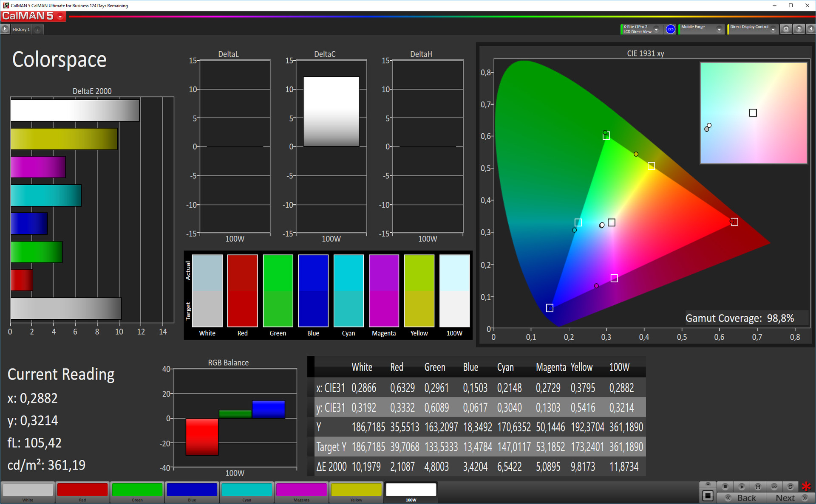816x504 pixels.
Task: Click the zoomed white point inset in CIE chart
Action: [x=754, y=113]
